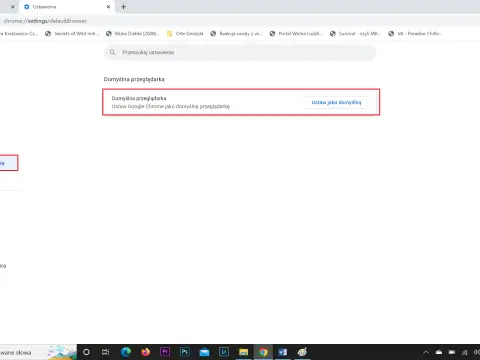Open the 'Portal Wolna Ludzk...' bookmark
Screen dimensions: 480x360
click(x=296, y=34)
